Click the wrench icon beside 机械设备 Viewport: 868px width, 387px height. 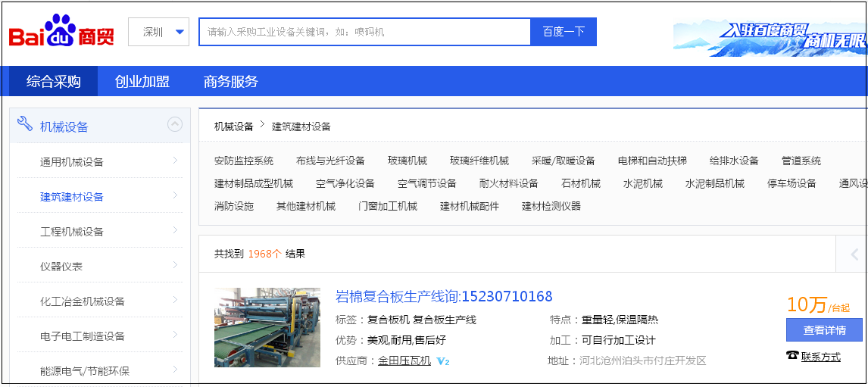pos(24,125)
